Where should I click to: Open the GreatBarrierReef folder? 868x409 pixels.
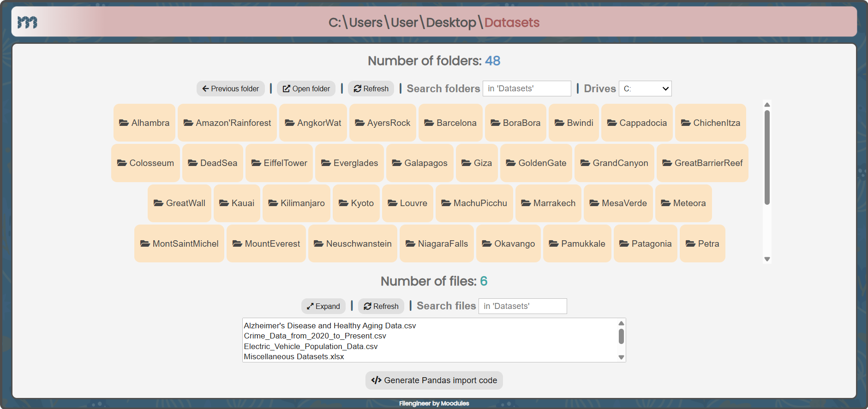coord(702,163)
